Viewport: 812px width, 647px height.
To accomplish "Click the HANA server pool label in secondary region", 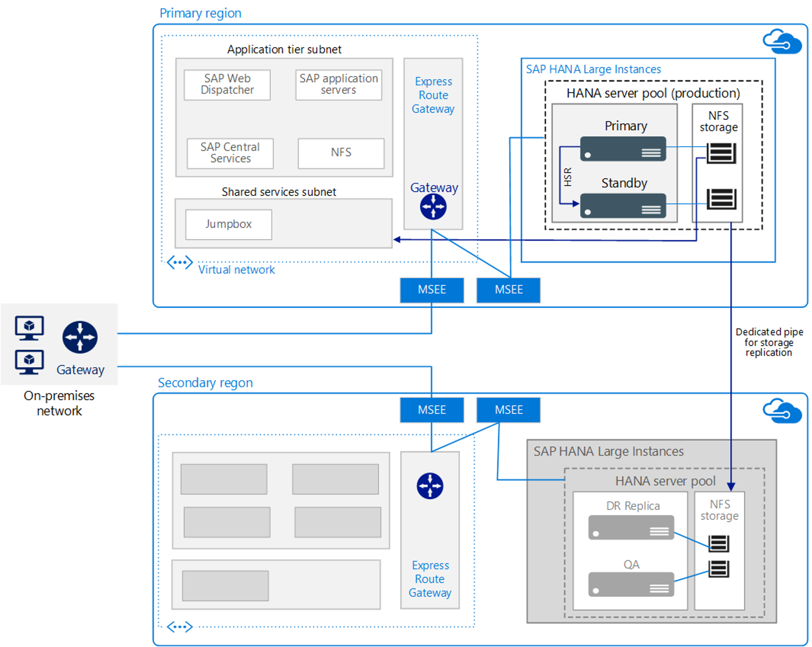I will [665, 481].
